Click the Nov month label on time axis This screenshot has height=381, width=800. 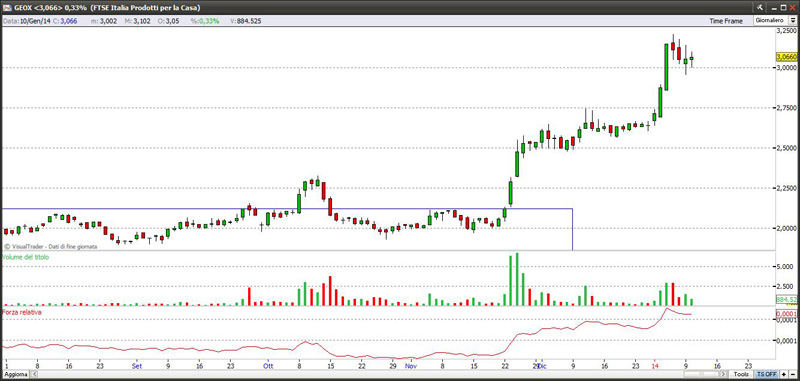click(x=410, y=366)
